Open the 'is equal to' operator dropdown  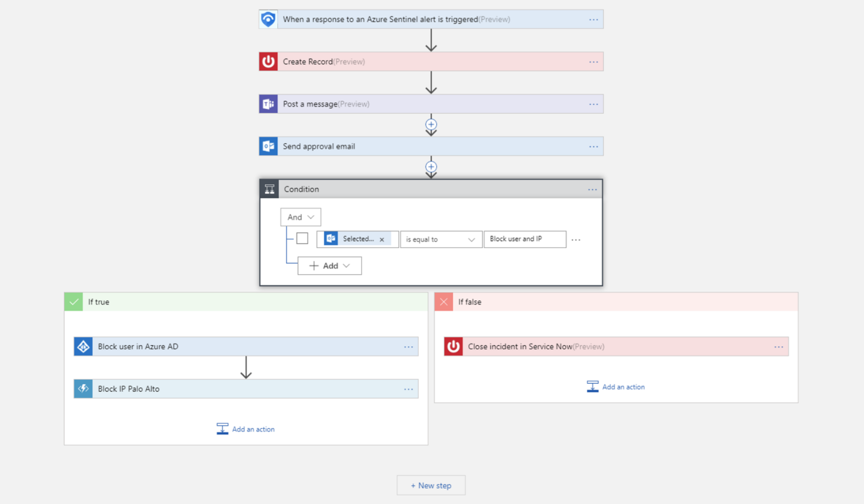tap(440, 239)
